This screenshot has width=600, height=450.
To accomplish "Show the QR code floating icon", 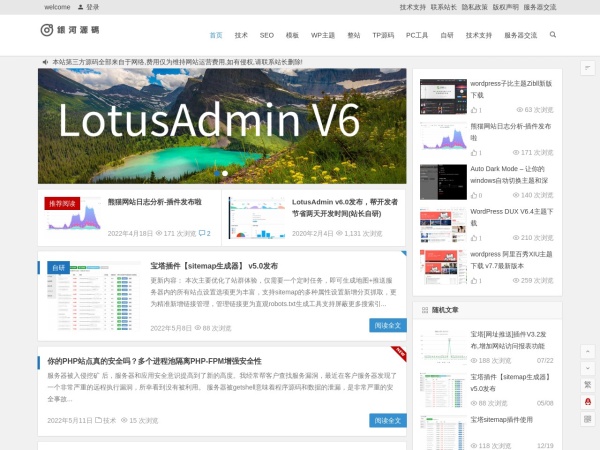I will tap(588, 419).
